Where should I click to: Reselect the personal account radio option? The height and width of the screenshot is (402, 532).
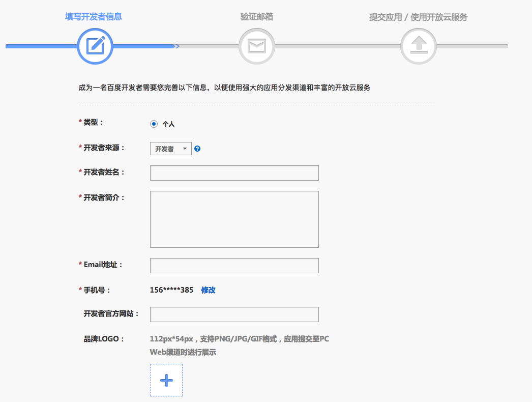pos(154,123)
